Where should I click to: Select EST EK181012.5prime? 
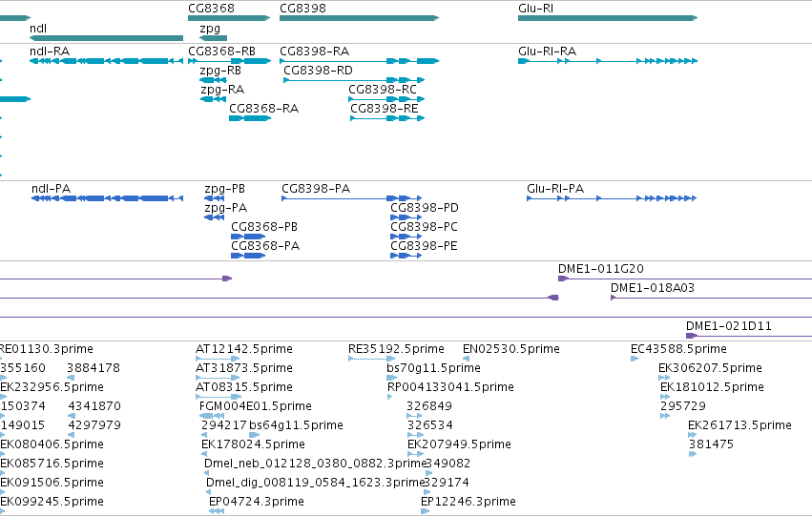[712, 387]
